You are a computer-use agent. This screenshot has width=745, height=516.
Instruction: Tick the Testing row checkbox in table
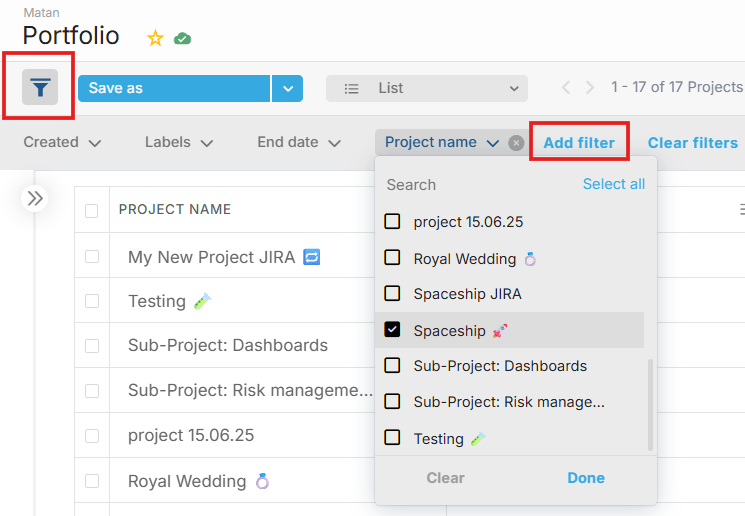click(92, 301)
